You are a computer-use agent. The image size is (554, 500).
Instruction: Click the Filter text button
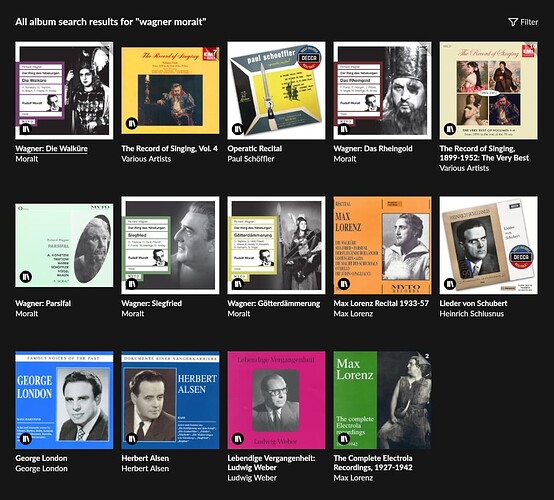pos(529,22)
